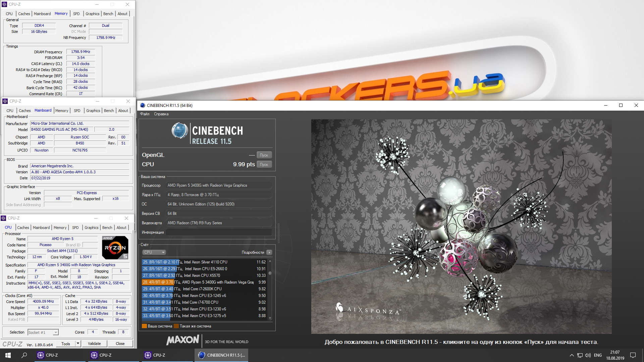Viewport: 644px width, 362px height.
Task: Click the Cinebench sphere logo
Action: [180, 130]
